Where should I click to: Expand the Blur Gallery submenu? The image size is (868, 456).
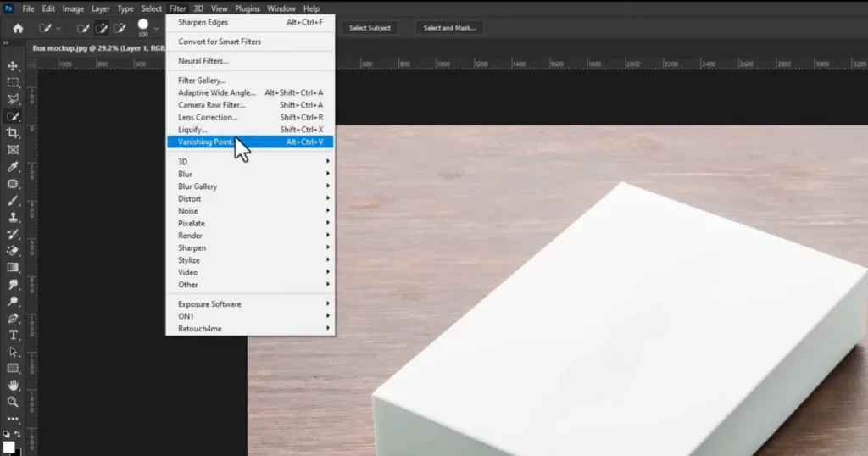(x=250, y=186)
